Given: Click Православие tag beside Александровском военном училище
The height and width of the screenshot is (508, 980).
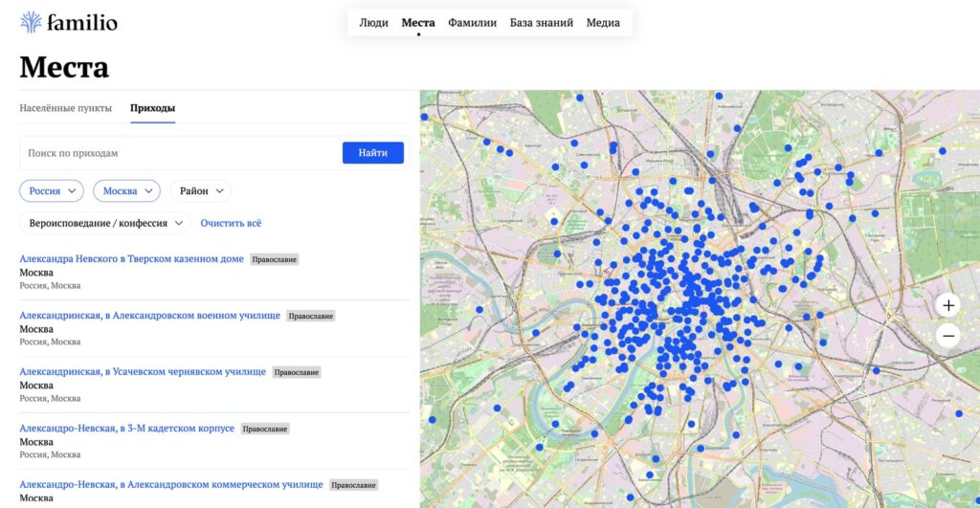Looking at the screenshot, I should pos(311,316).
